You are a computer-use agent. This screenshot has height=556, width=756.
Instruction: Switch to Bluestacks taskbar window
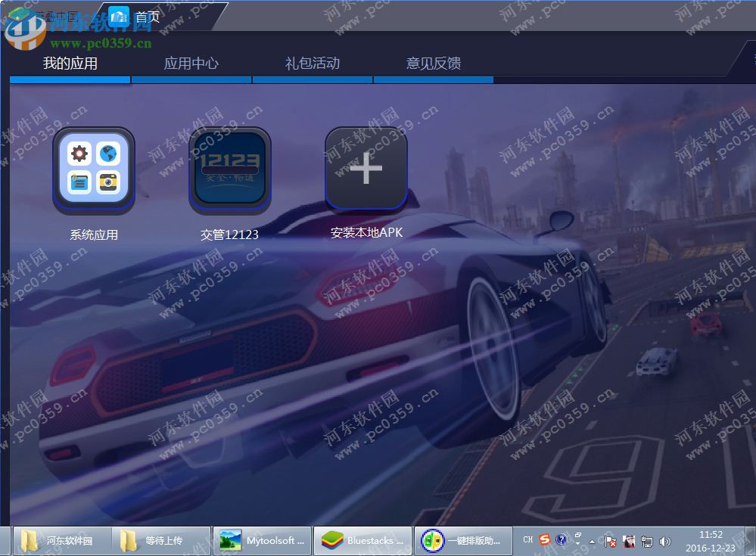(363, 541)
